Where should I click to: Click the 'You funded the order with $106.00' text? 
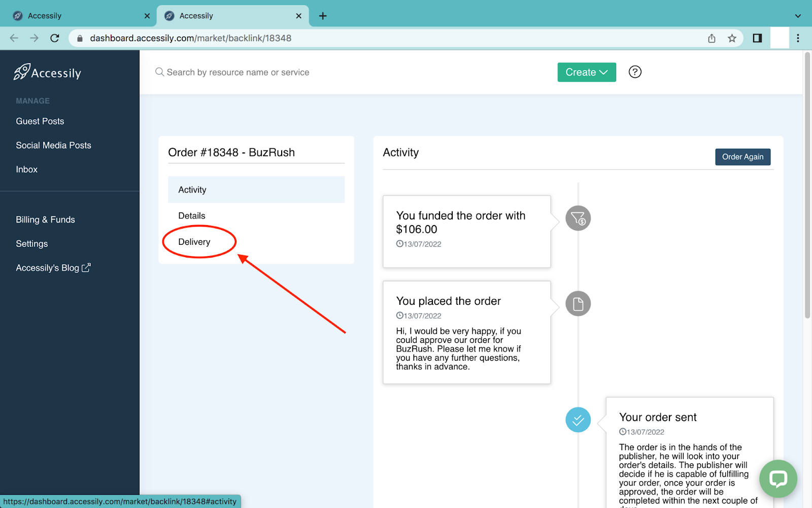pos(461,223)
